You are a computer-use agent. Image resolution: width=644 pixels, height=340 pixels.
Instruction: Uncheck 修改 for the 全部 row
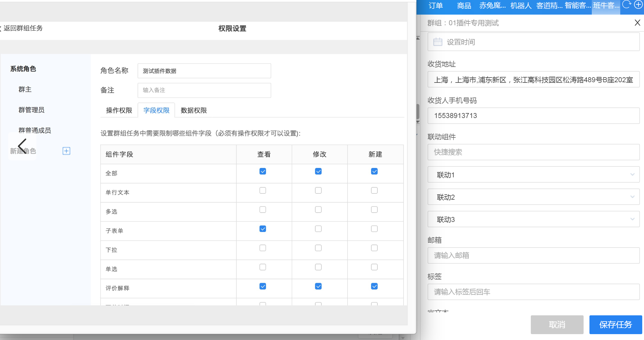[318, 171]
